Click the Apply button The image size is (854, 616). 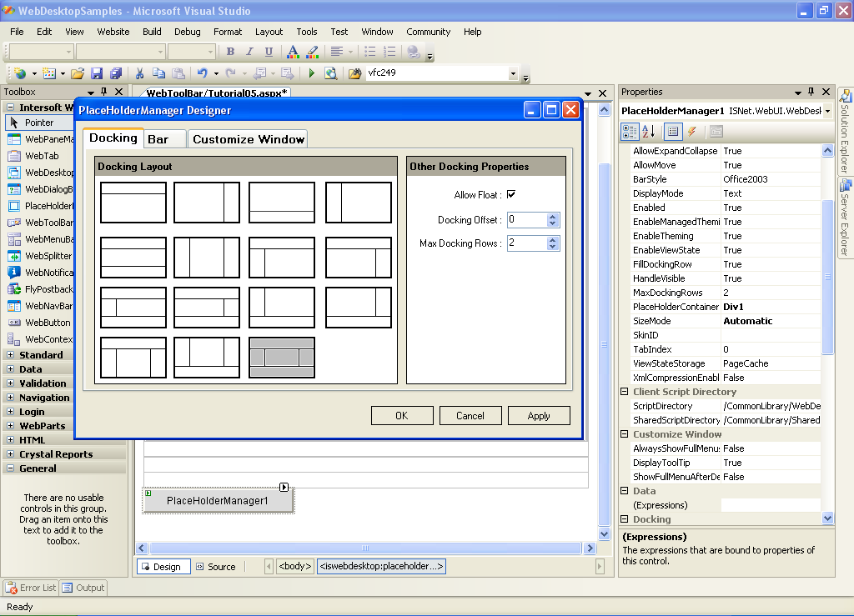click(539, 416)
